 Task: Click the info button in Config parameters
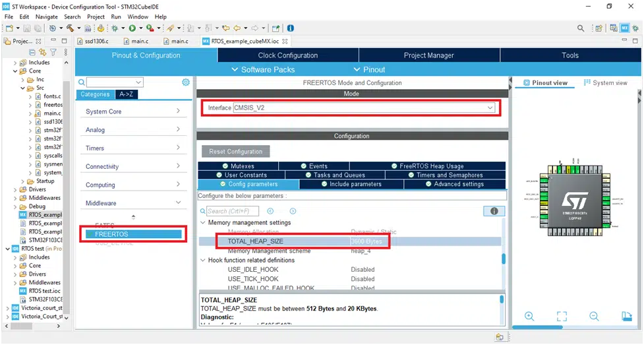pos(494,211)
